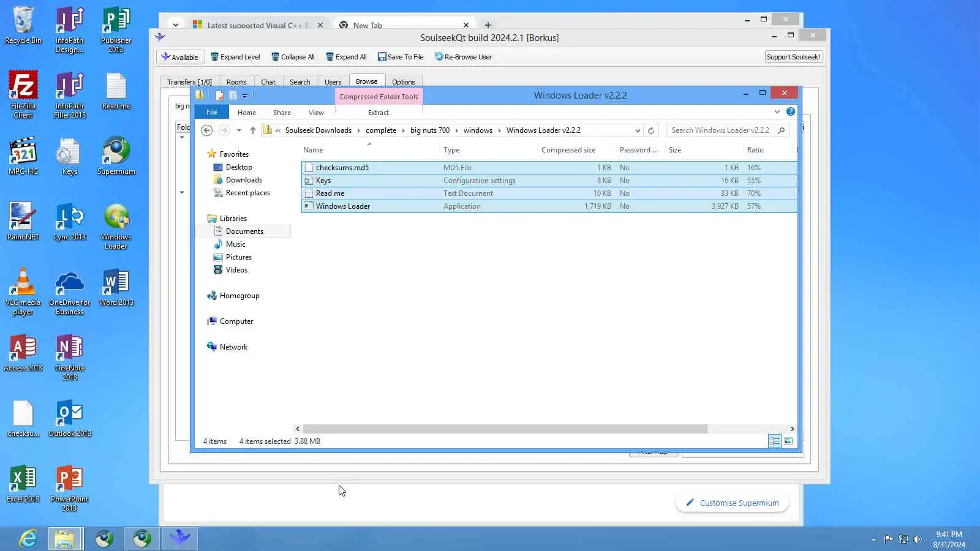Toggle Soulseek Available status button

(180, 57)
